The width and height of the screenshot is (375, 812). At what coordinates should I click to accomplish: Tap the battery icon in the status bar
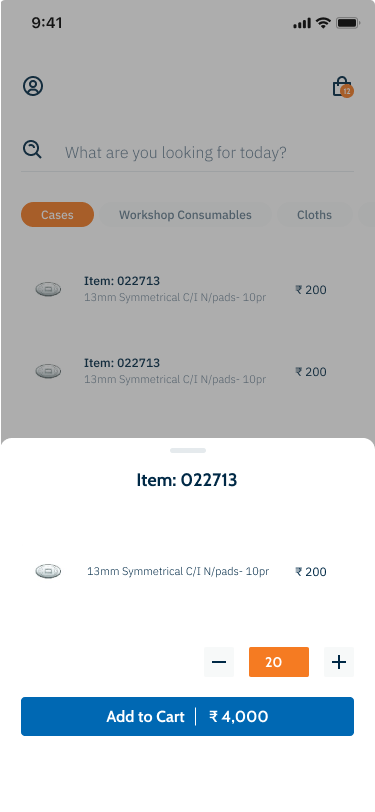[x=348, y=23]
